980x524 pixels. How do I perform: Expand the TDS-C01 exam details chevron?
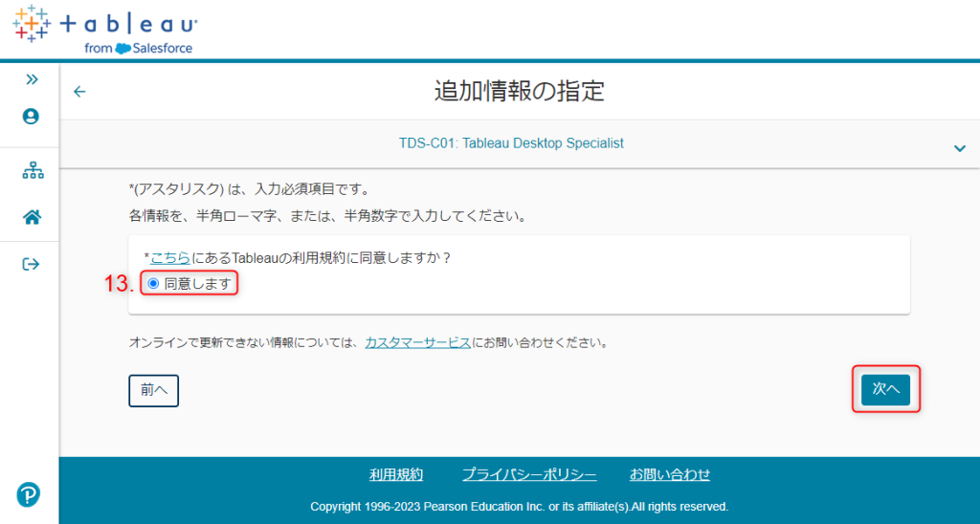click(x=959, y=148)
